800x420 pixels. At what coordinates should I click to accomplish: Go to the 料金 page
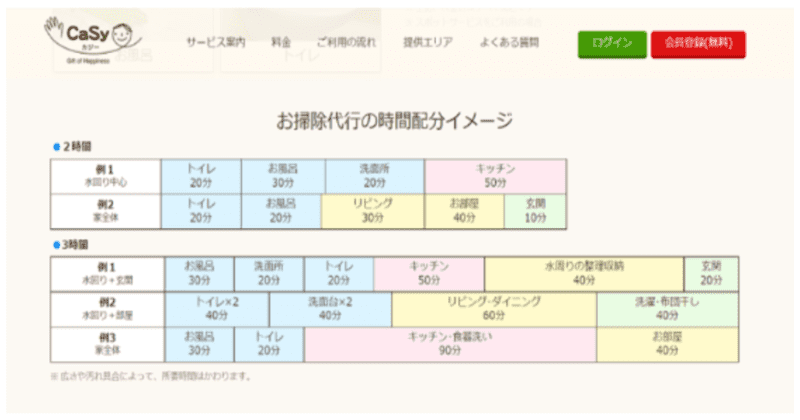(x=281, y=42)
